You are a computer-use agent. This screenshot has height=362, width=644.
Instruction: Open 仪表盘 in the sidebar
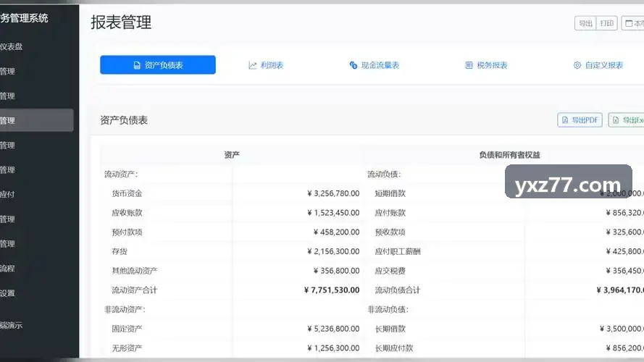(x=12, y=47)
